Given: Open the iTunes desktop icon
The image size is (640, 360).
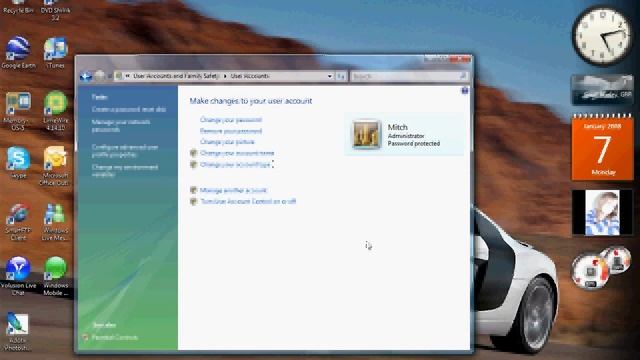Looking at the screenshot, I should point(55,52).
